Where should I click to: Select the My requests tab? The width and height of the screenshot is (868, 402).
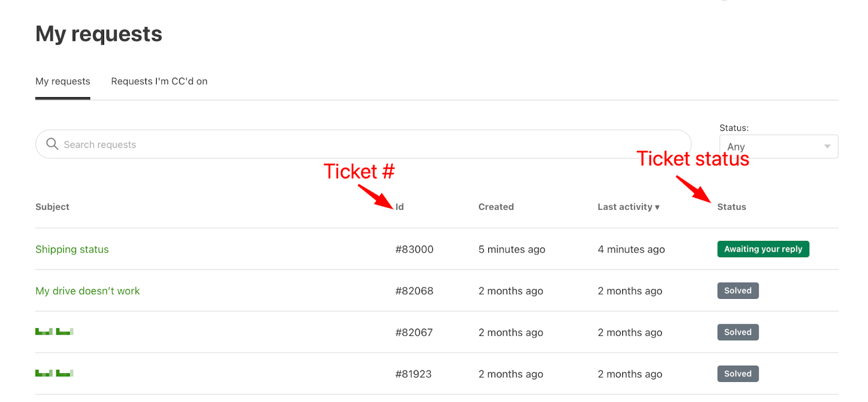coord(63,81)
